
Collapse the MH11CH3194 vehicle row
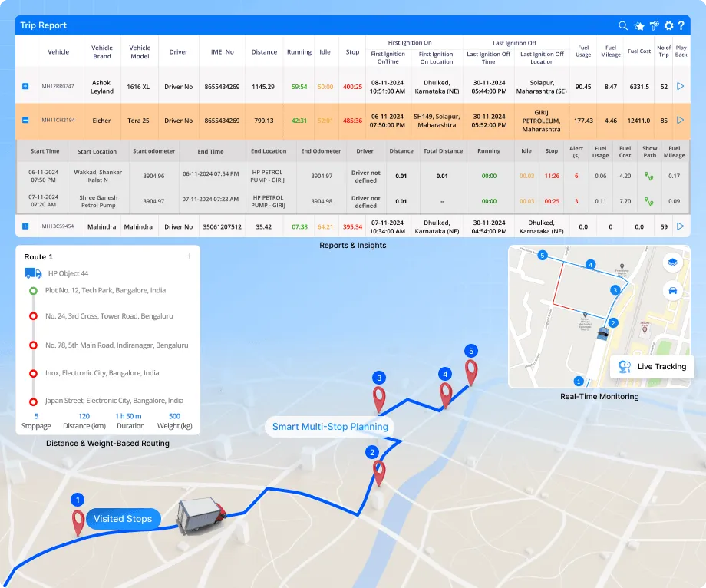(x=25, y=121)
